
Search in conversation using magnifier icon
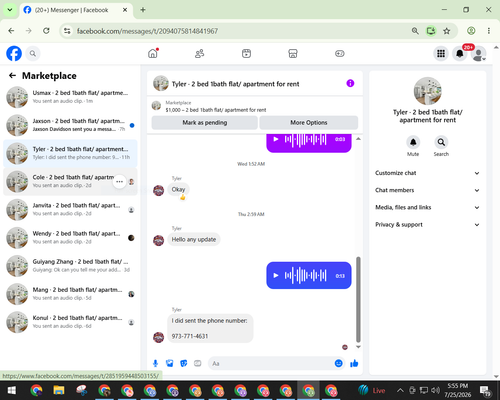coord(441,142)
